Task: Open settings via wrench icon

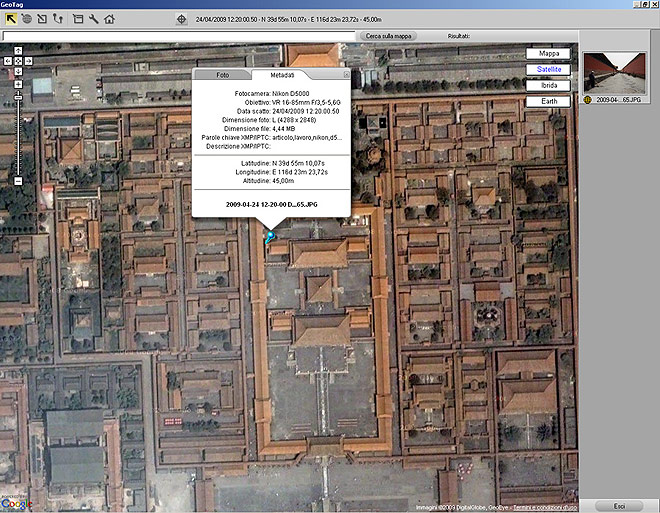Action: click(x=93, y=19)
